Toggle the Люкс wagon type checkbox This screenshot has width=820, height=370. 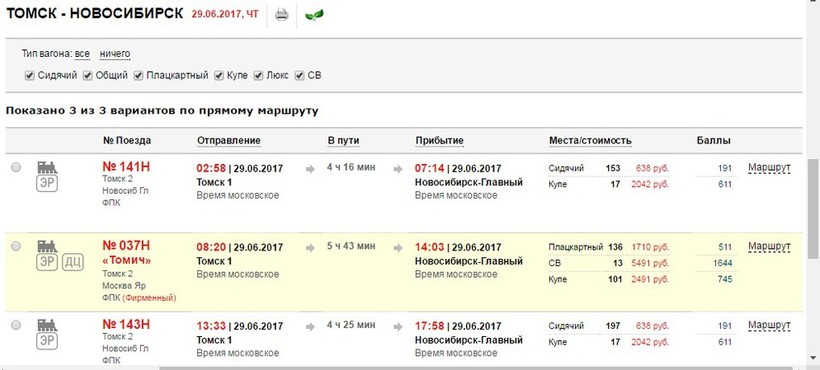pyautogui.click(x=258, y=76)
